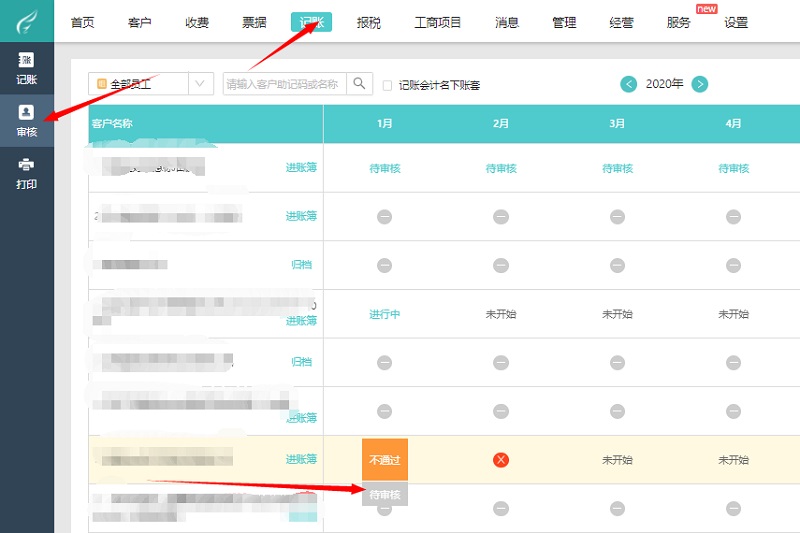Open the 报税 tab
800x533 pixels.
click(368, 22)
